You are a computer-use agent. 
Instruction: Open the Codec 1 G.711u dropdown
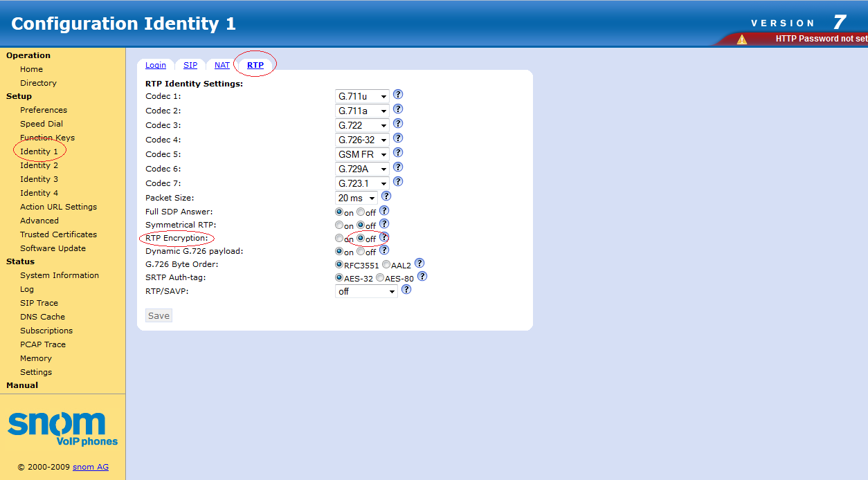tap(362, 96)
